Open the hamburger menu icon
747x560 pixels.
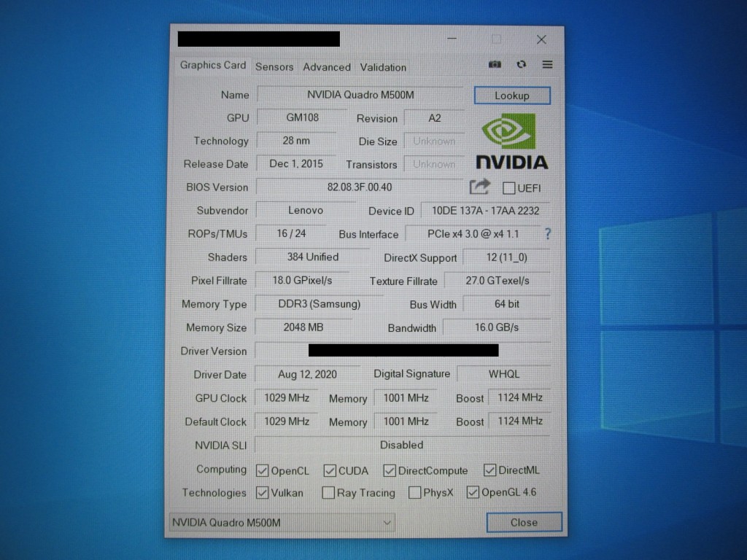coord(547,64)
